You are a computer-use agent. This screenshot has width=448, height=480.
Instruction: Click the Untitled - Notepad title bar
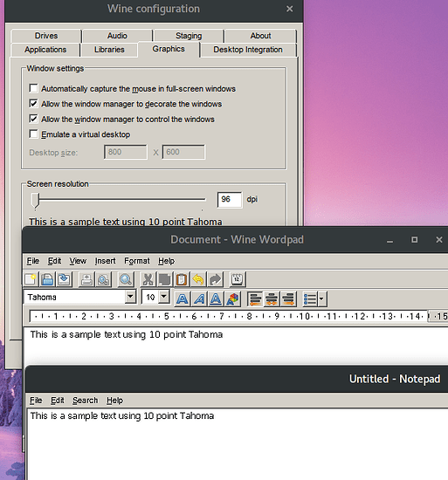click(x=237, y=379)
